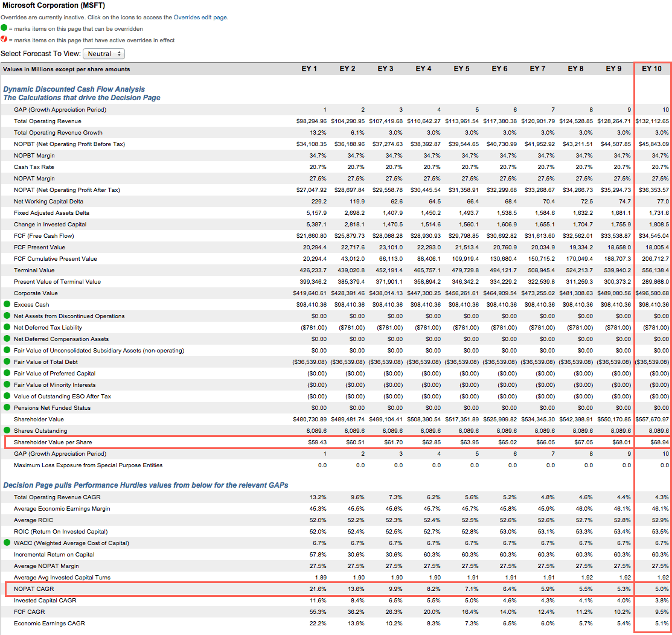Select the EY 7 column header
The image size is (672, 635).
point(537,69)
